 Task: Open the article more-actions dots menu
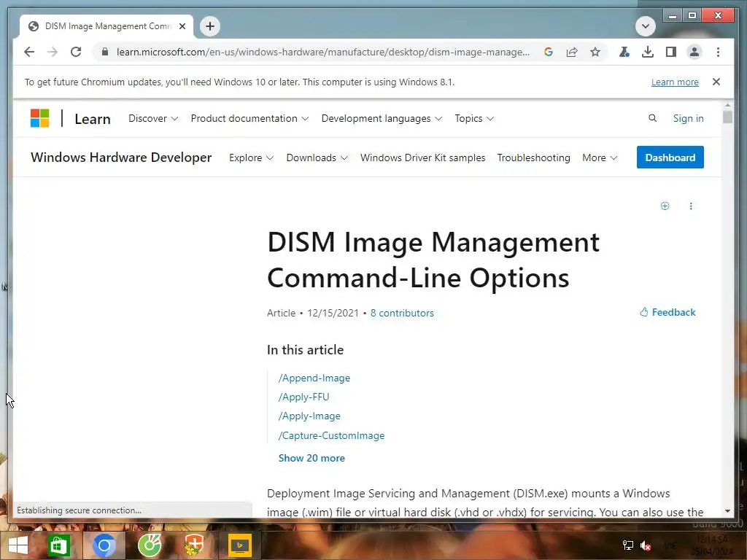[x=691, y=206]
